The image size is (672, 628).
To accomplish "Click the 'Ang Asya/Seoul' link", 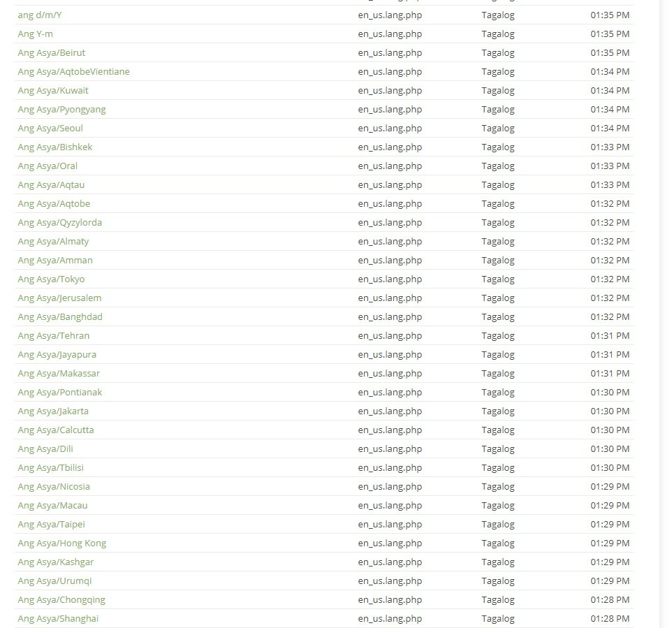I will coord(50,128).
